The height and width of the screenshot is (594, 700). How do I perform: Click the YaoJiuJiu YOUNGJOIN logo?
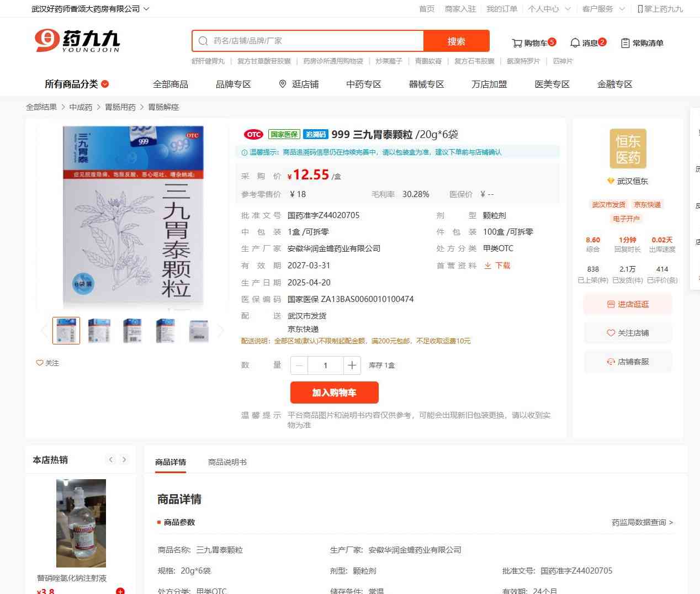(77, 41)
